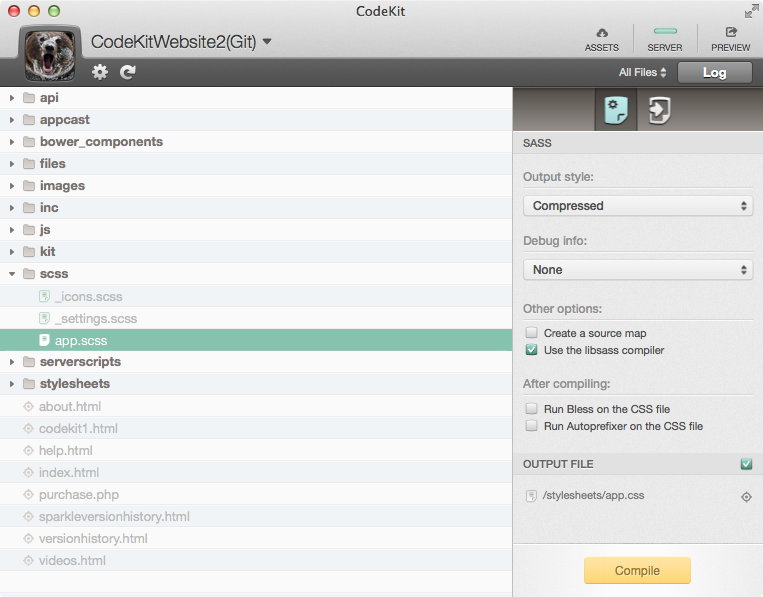
Task: Open the Log button
Action: click(714, 73)
